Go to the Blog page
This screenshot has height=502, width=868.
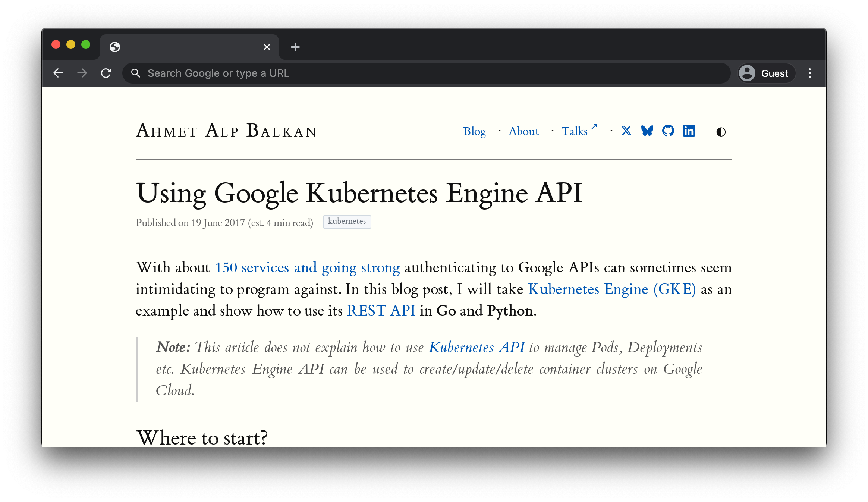click(474, 131)
